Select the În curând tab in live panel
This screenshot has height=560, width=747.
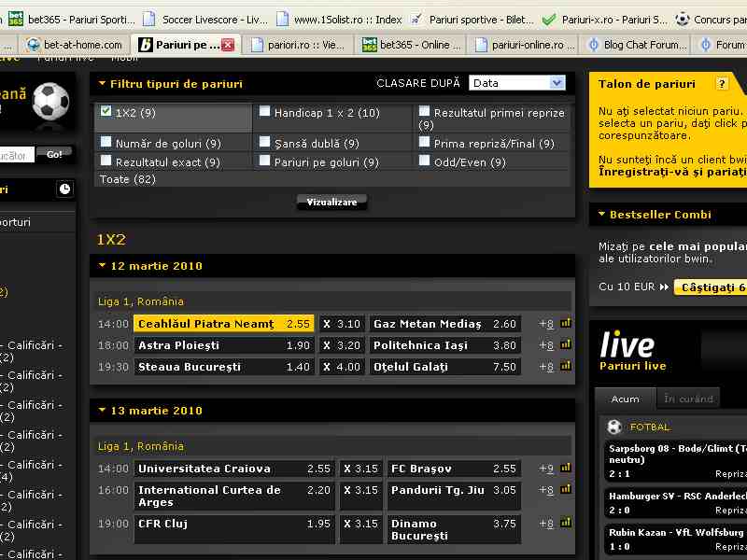[x=688, y=399]
